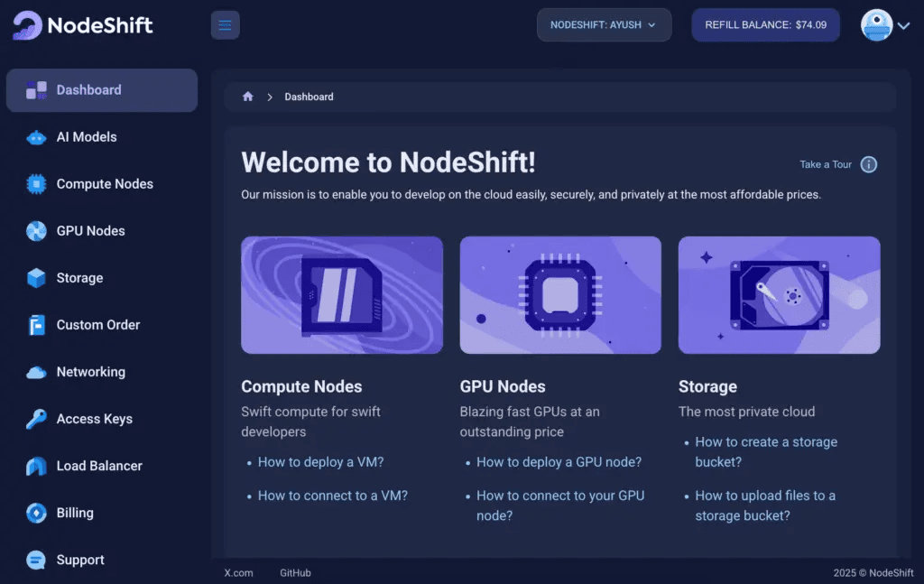Click the GPU Nodes card image

pyautogui.click(x=560, y=295)
